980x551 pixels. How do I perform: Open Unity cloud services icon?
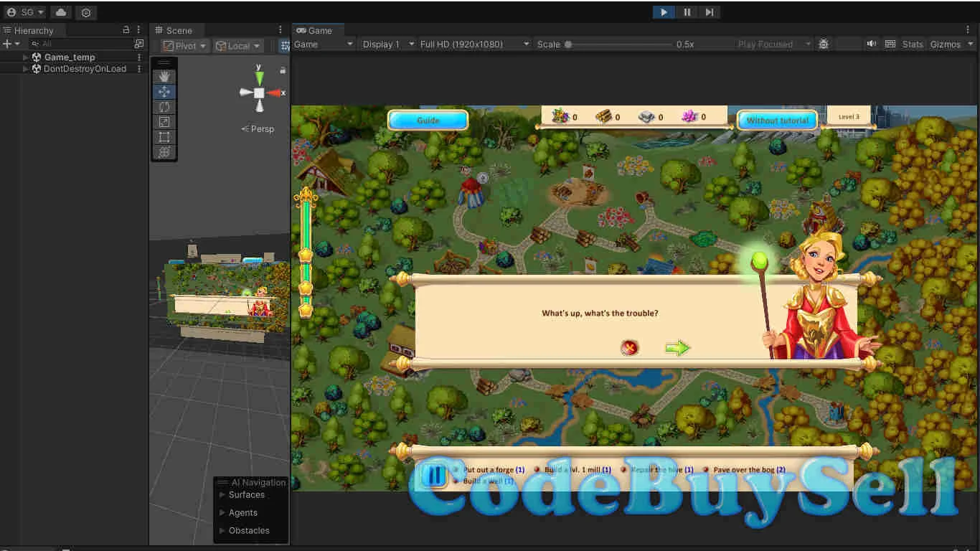[61, 12]
